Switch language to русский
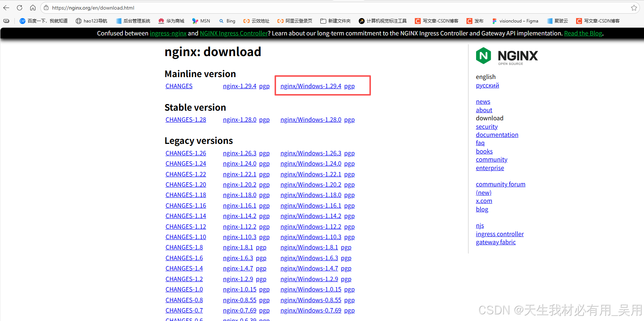 [487, 85]
